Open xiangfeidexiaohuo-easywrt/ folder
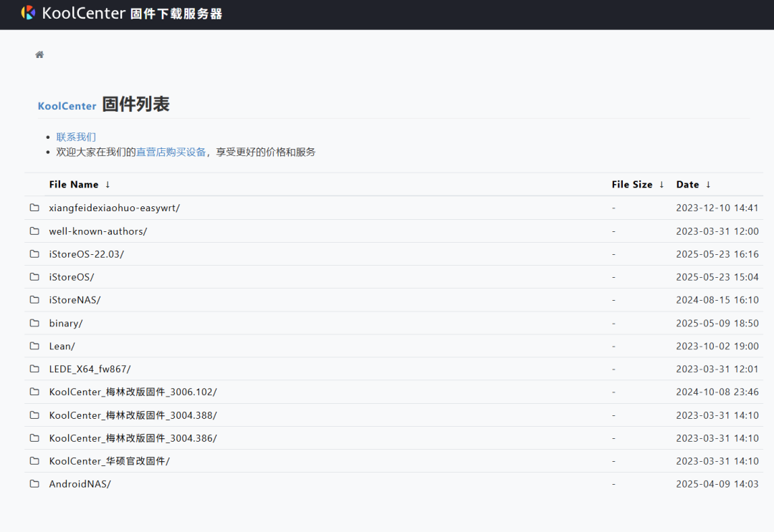Screen dimensions: 774x532 pos(114,208)
